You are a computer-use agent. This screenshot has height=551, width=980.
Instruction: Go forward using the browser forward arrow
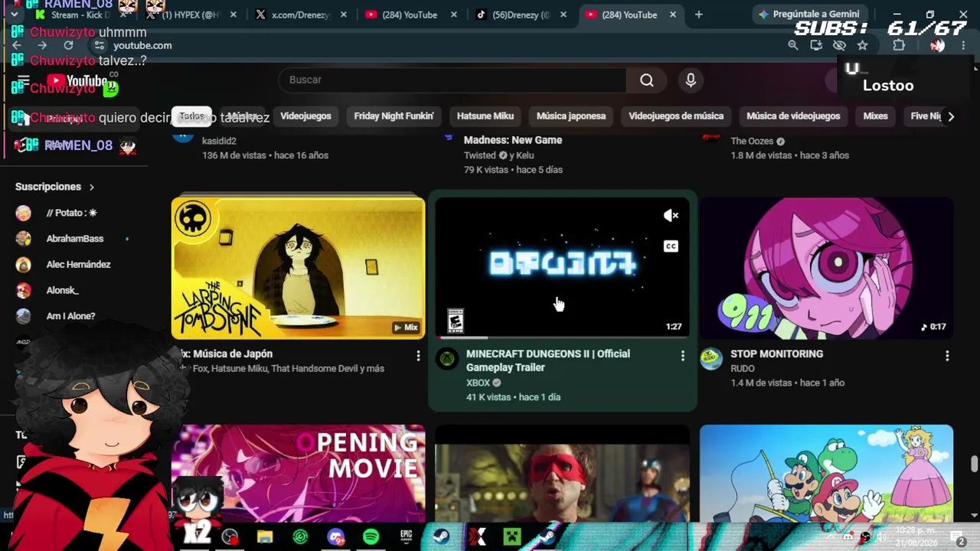click(x=42, y=45)
